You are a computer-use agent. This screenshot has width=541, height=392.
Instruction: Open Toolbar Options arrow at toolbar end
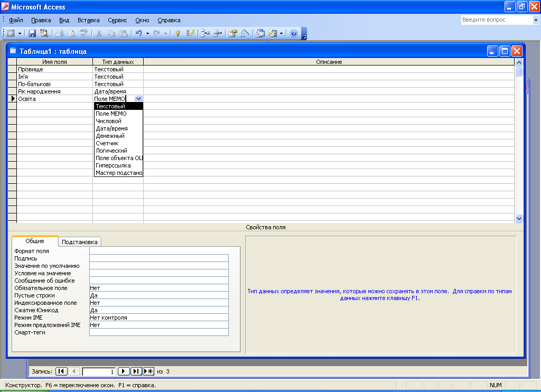pos(304,34)
